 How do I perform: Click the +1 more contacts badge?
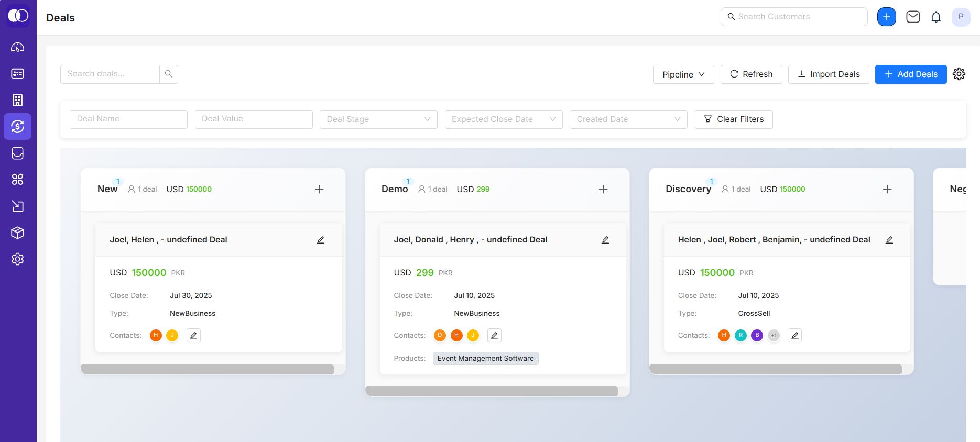tap(774, 335)
